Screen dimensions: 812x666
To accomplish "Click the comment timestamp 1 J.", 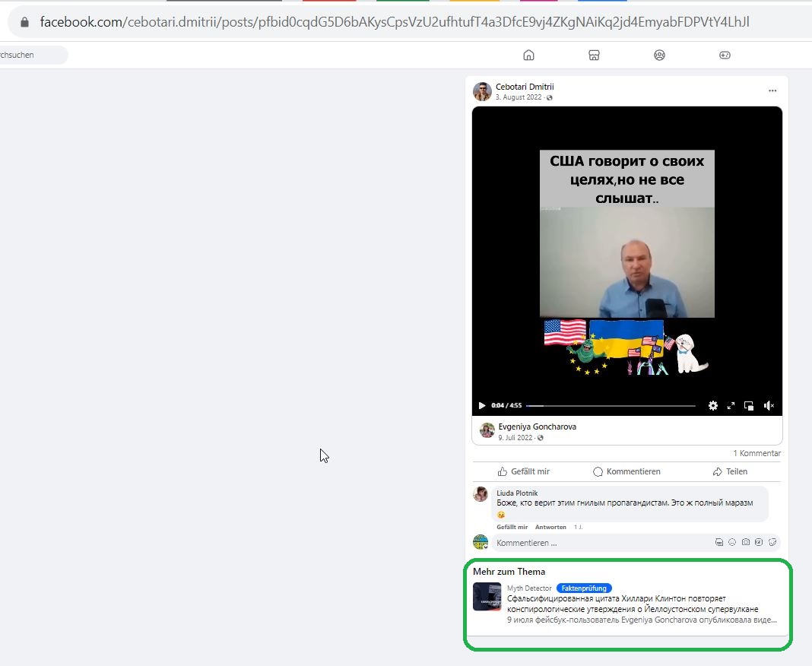I will click(x=578, y=527).
